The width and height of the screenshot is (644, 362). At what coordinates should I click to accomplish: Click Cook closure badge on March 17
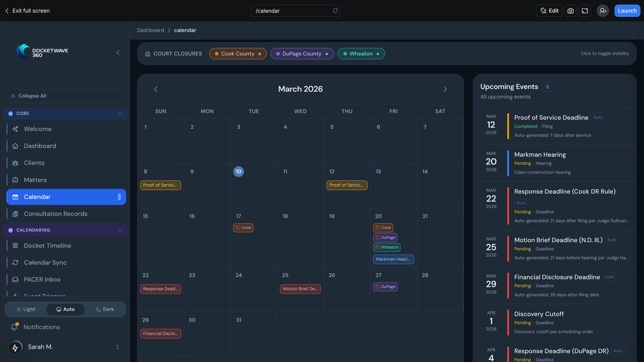[x=243, y=228]
